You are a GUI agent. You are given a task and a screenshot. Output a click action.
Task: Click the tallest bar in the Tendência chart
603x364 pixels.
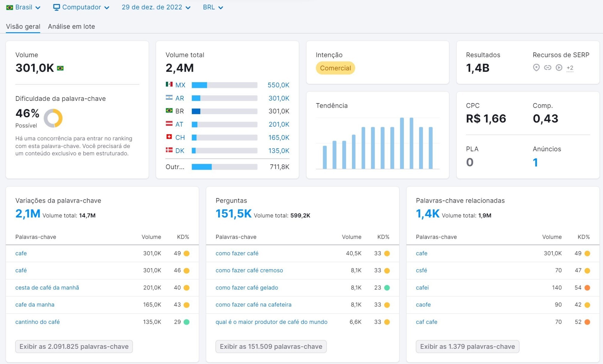(402, 143)
